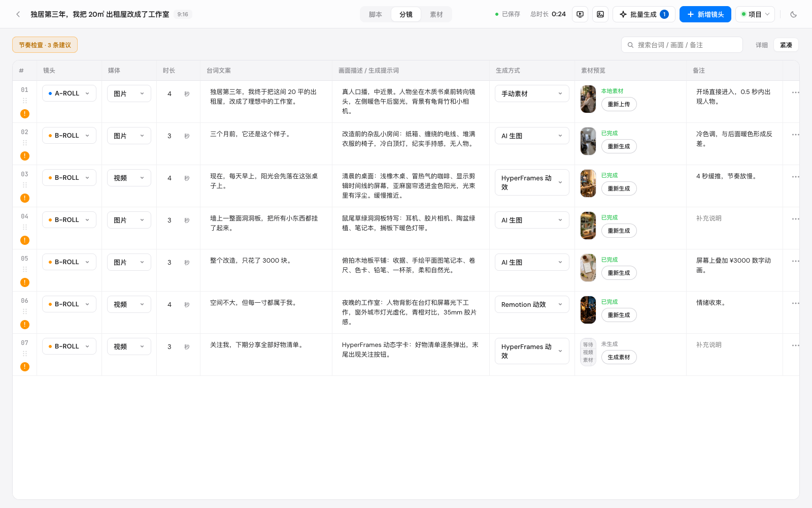Open media type dropdown for shot 03
Viewport: 812px width, 508px height.
click(x=129, y=178)
